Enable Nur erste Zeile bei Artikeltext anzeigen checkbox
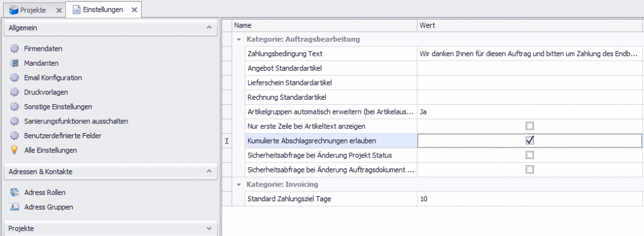Screen dimensions: 644x236 pyautogui.click(x=530, y=125)
